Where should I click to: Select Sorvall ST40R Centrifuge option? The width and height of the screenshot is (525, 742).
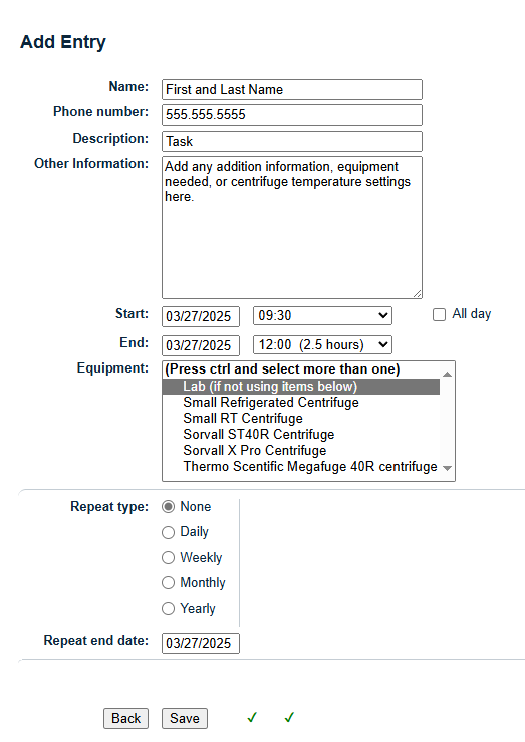301,434
